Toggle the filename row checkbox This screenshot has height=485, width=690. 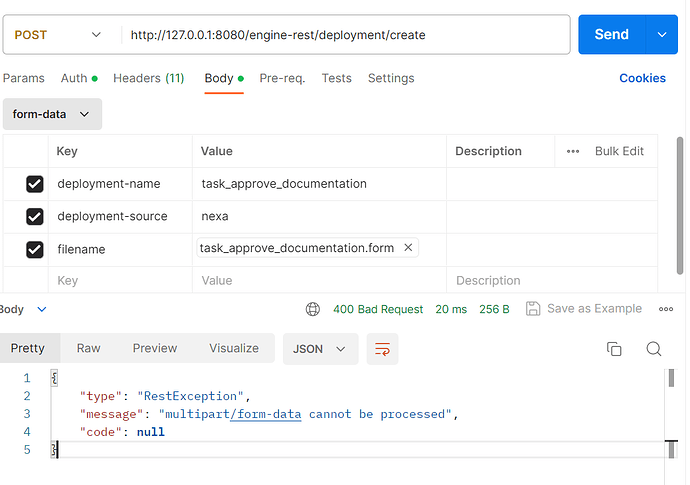pyautogui.click(x=35, y=249)
